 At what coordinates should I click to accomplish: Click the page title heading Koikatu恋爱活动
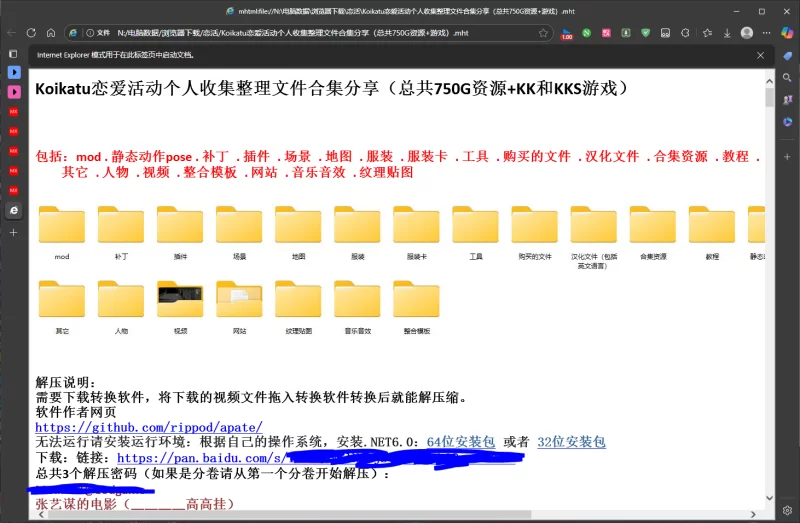(331, 88)
